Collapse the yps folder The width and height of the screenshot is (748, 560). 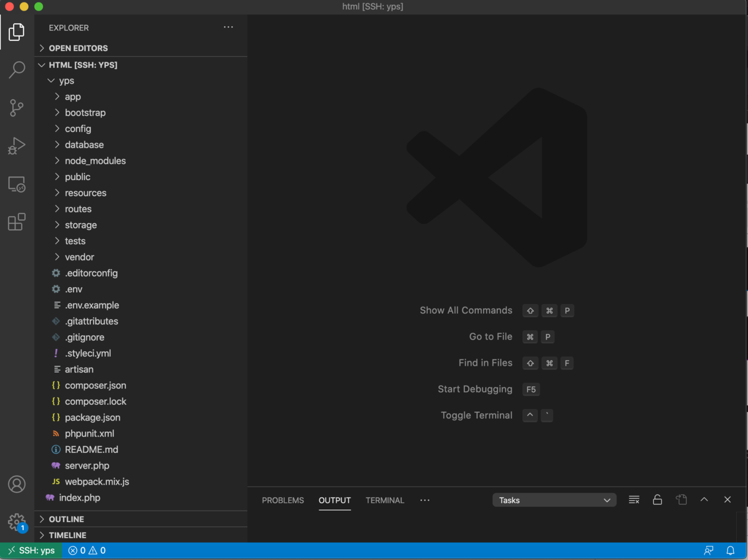click(x=141, y=81)
